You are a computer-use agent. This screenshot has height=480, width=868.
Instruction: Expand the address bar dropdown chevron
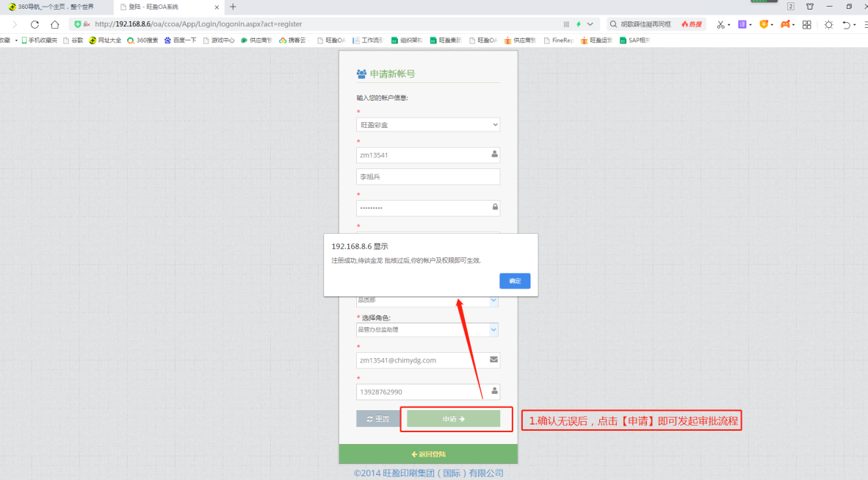[590, 24]
